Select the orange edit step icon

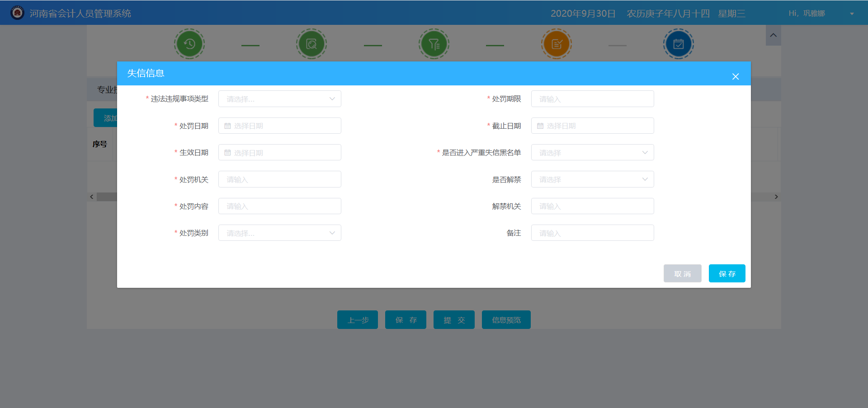(x=557, y=43)
